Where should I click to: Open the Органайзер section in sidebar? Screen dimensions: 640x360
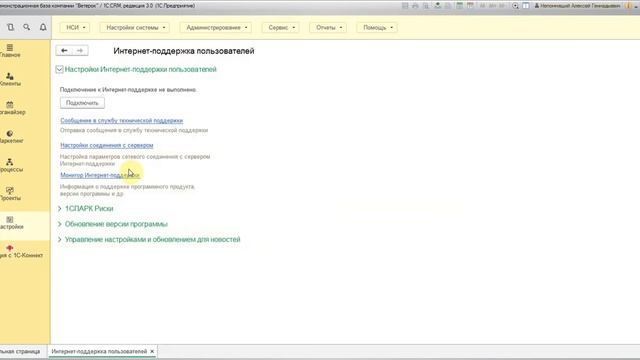coord(12,108)
